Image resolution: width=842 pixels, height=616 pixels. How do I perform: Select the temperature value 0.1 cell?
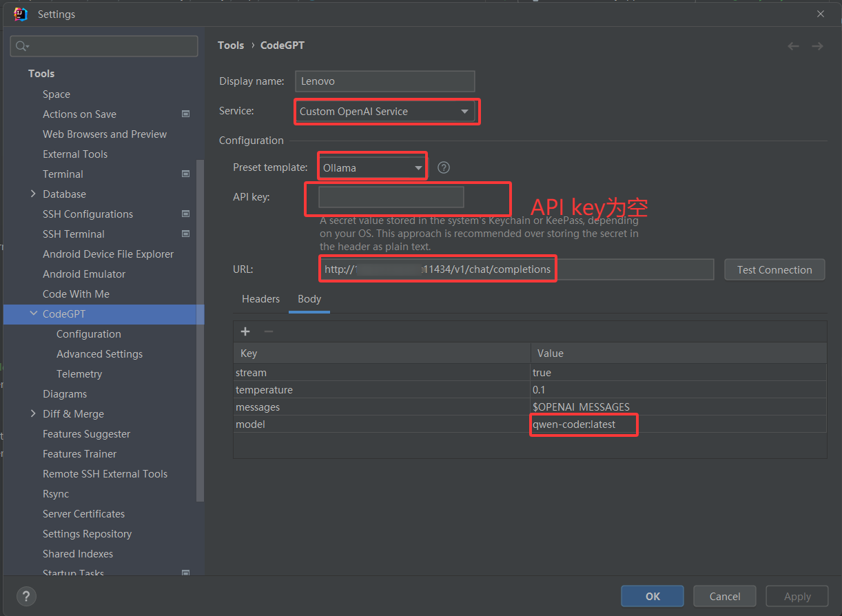pyautogui.click(x=679, y=389)
